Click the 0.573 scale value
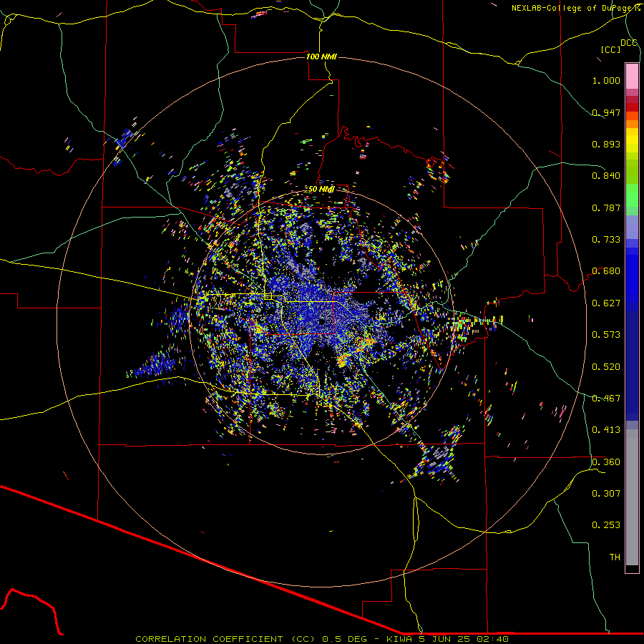The image size is (644, 644). [606, 335]
